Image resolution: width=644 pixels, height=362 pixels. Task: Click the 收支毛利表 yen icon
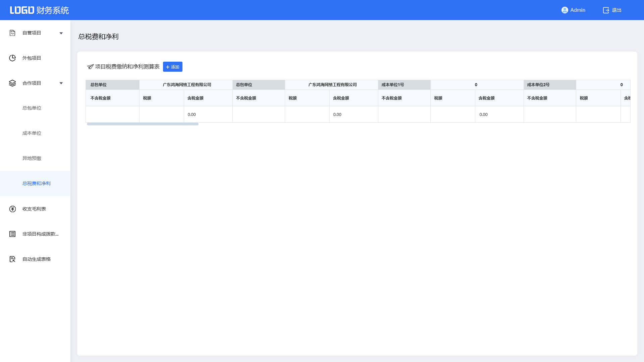coord(12,209)
